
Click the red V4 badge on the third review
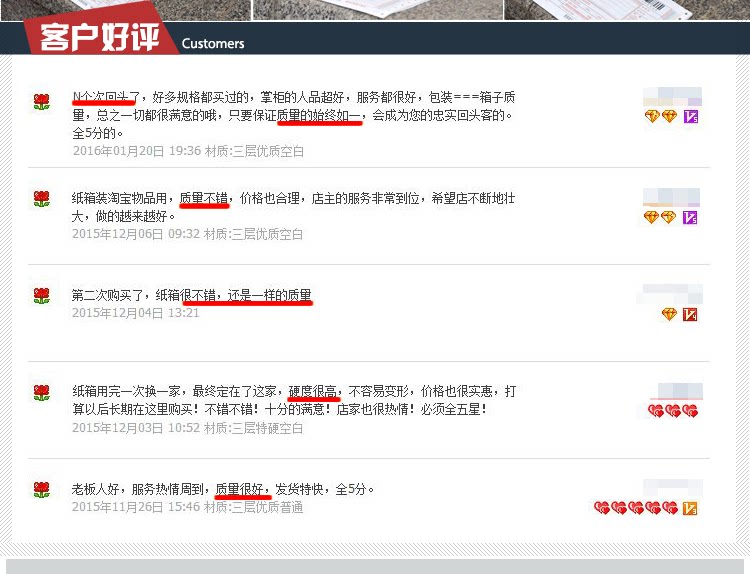[x=690, y=315]
